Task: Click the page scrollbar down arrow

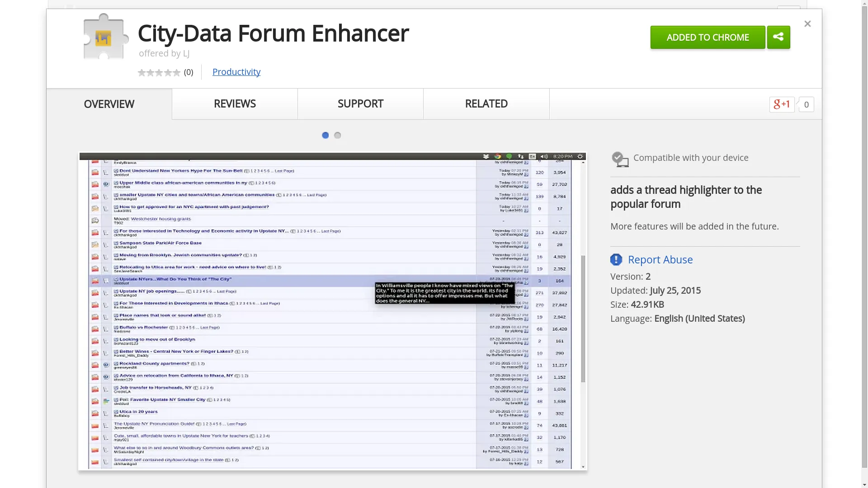Action: tap(864, 484)
